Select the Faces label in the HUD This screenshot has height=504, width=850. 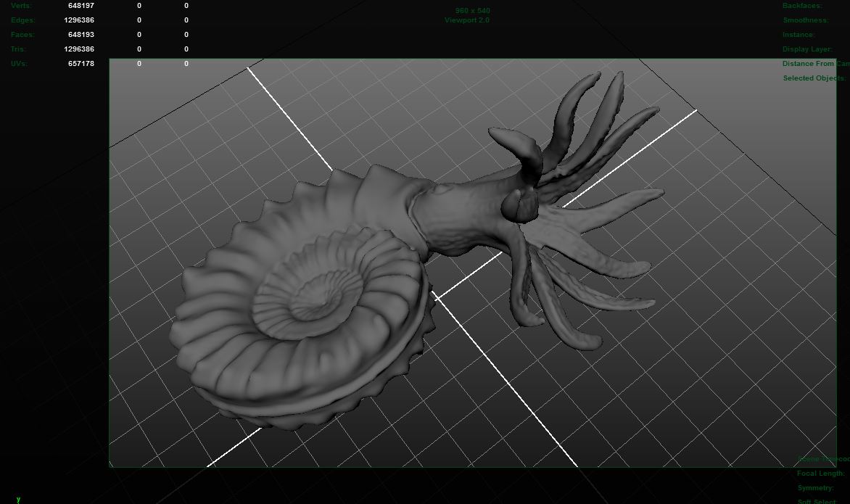pos(22,35)
